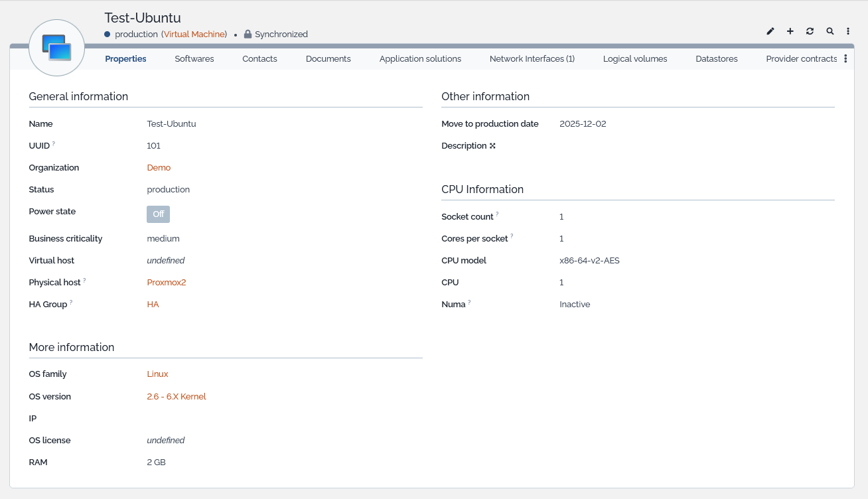Image resolution: width=868 pixels, height=499 pixels.
Task: Click the magnifier search icon
Action: click(830, 31)
